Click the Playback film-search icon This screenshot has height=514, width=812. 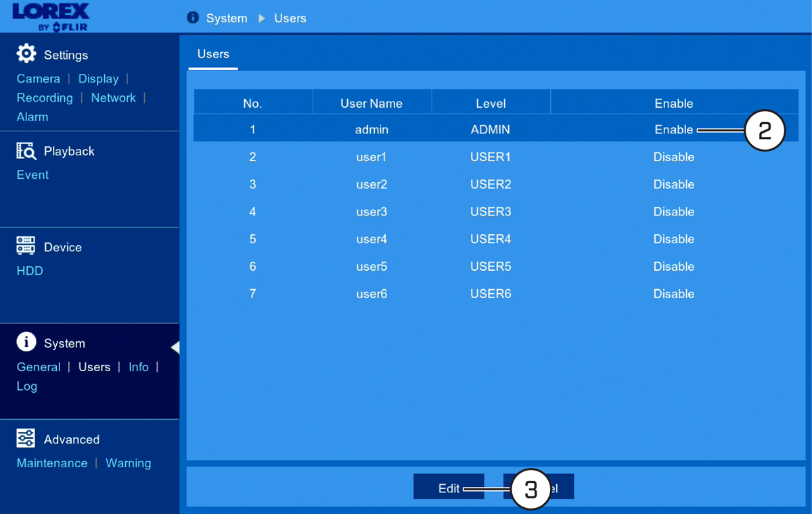click(x=26, y=150)
